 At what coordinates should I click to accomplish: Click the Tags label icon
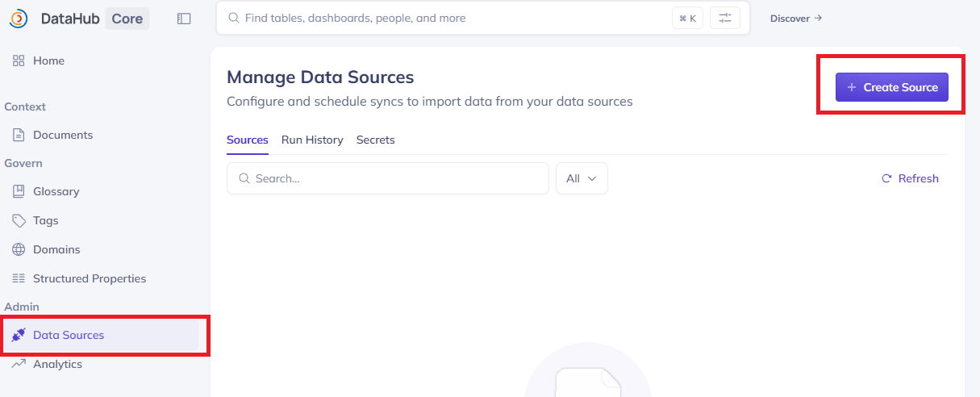(x=19, y=220)
